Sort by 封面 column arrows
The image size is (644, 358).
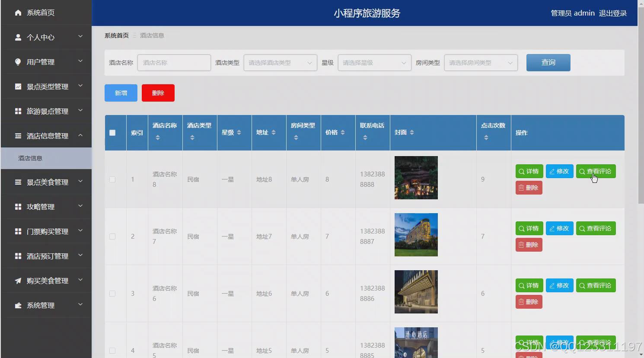[412, 132]
